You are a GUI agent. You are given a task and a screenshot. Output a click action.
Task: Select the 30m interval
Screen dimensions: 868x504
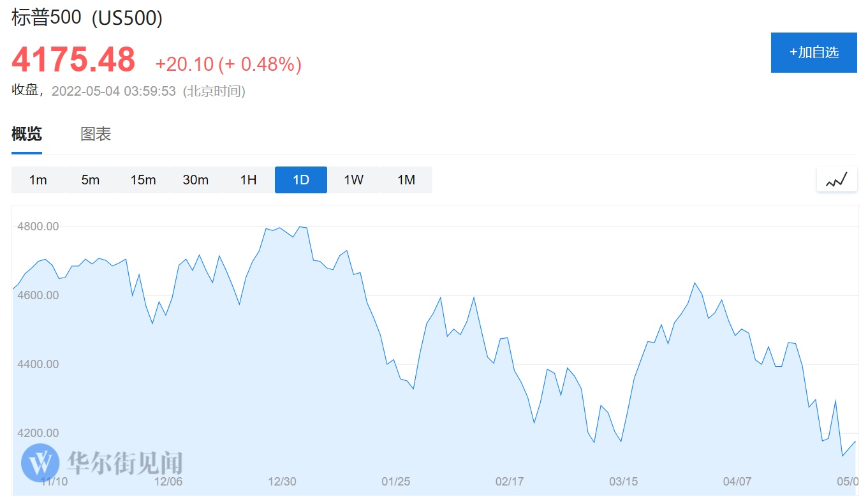click(x=196, y=180)
